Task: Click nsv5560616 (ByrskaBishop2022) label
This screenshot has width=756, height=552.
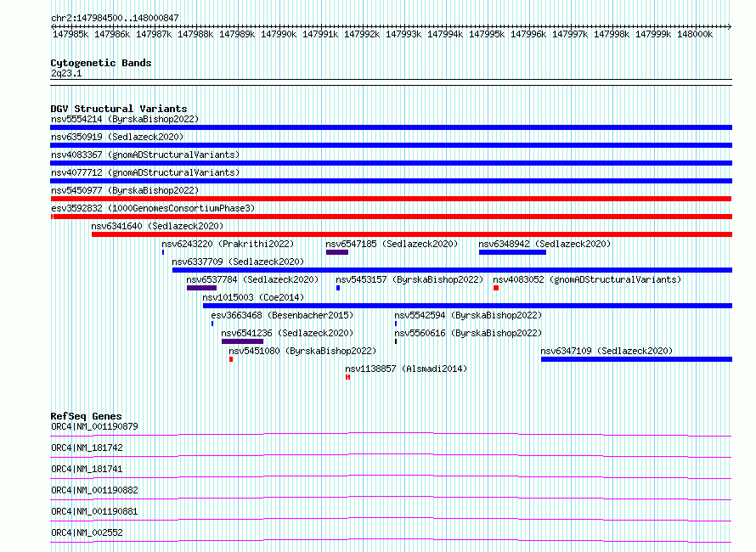Action: [468, 333]
